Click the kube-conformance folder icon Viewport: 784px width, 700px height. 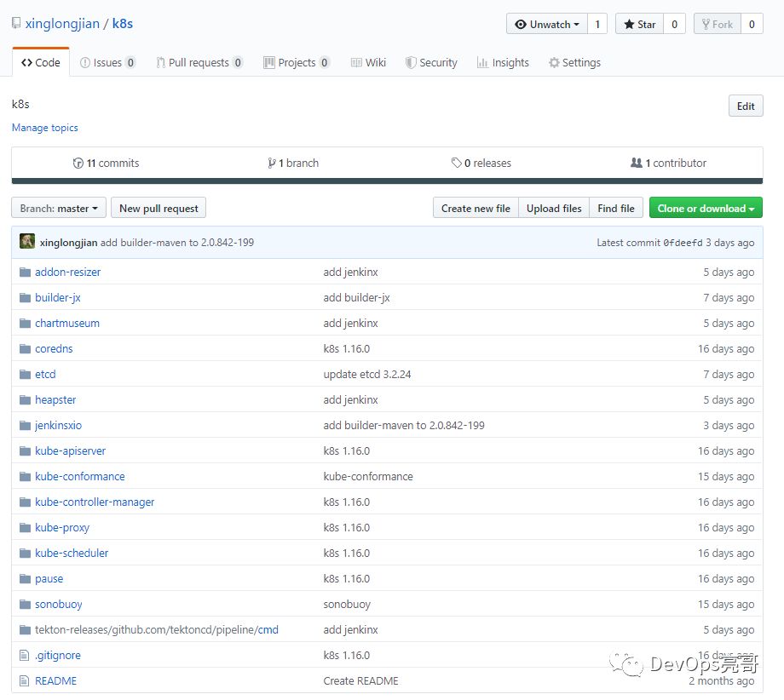(25, 476)
